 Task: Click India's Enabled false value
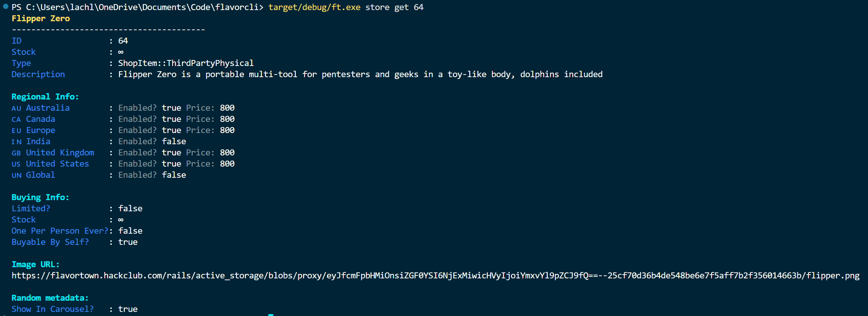(174, 142)
